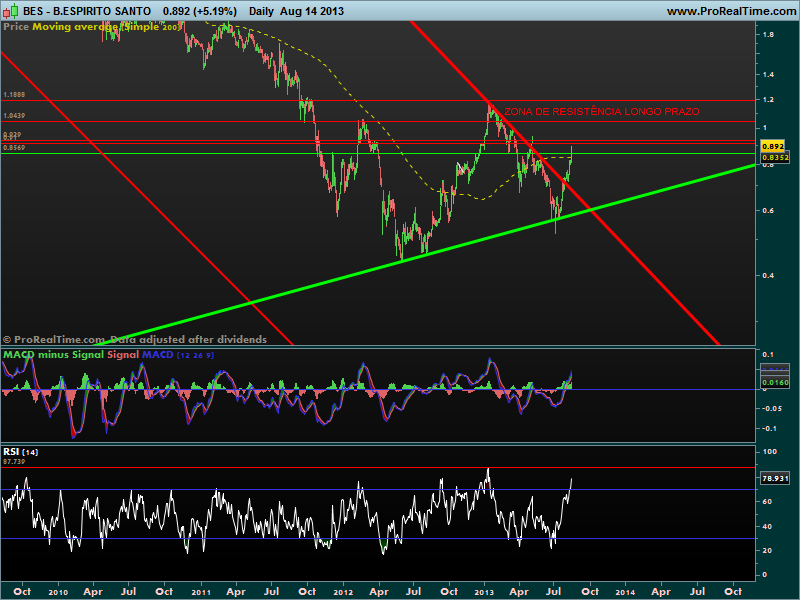Image resolution: width=800 pixels, height=600 pixels.
Task: Click the 2010 year marker on time axis
Action: pos(58,592)
